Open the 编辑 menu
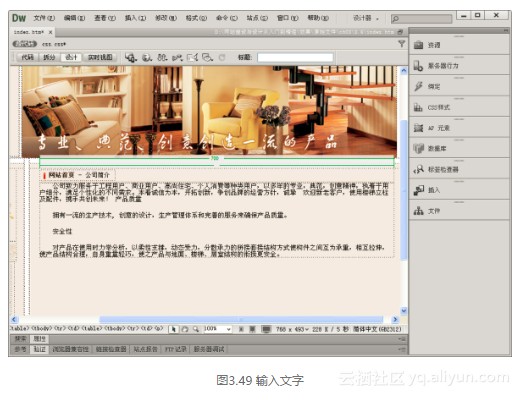The image size is (520, 397). click(74, 18)
